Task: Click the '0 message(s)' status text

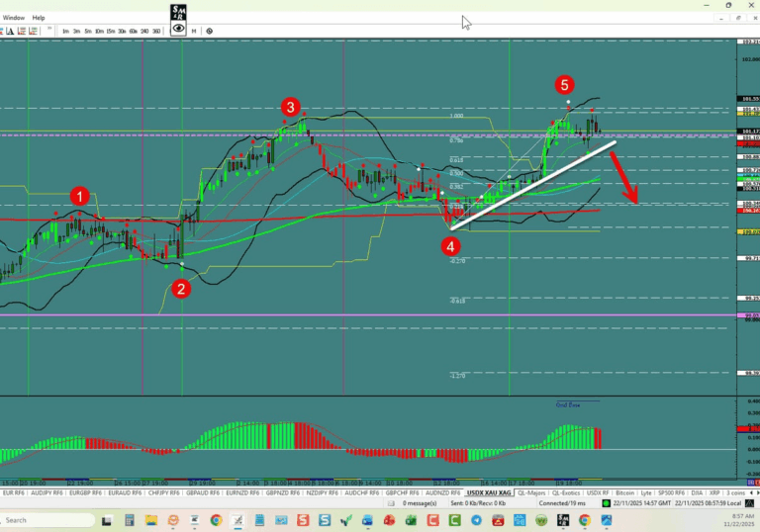Action: [x=420, y=503]
